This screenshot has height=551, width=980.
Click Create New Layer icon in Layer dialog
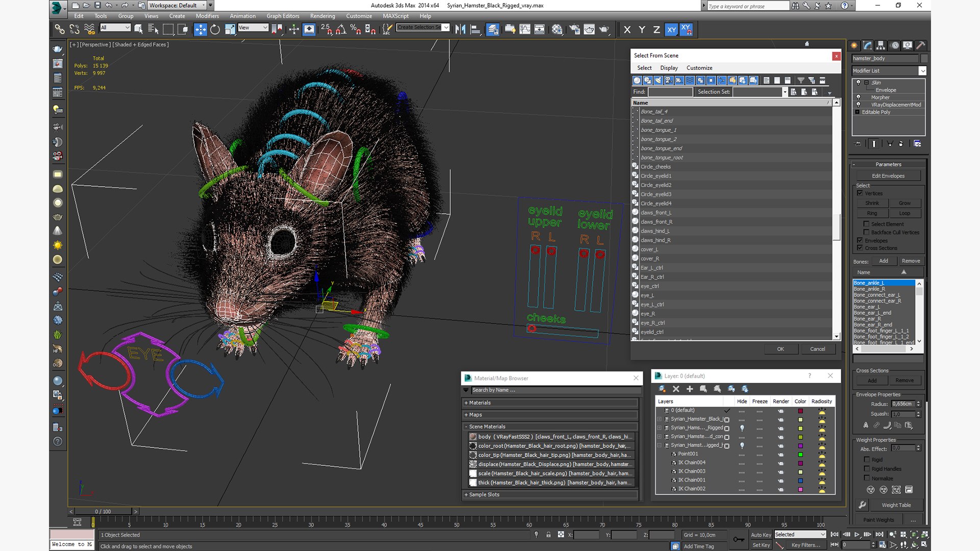pos(662,389)
